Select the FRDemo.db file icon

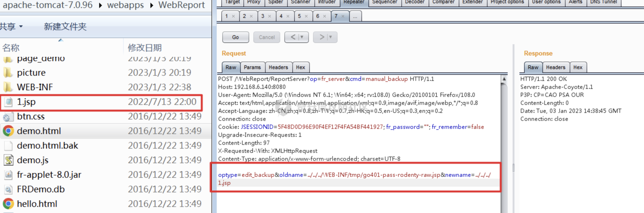click(x=8, y=189)
